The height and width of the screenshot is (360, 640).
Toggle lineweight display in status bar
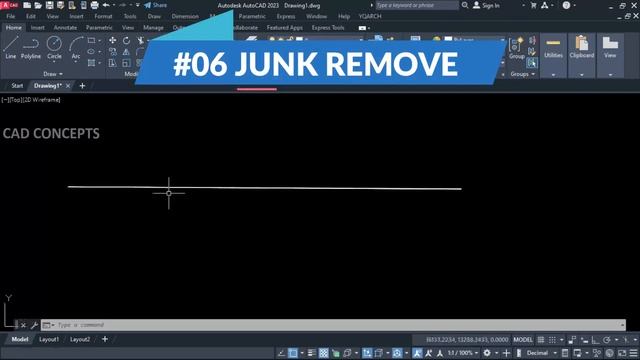pos(311,353)
